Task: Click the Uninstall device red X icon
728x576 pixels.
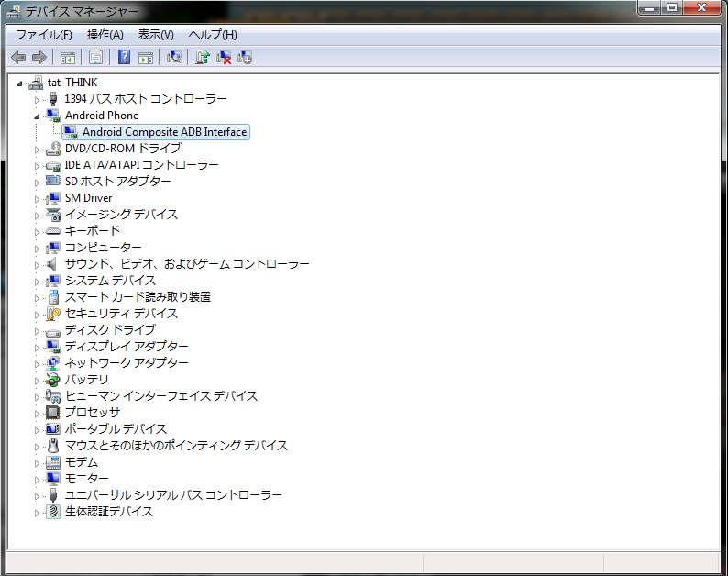Action: [x=224, y=57]
